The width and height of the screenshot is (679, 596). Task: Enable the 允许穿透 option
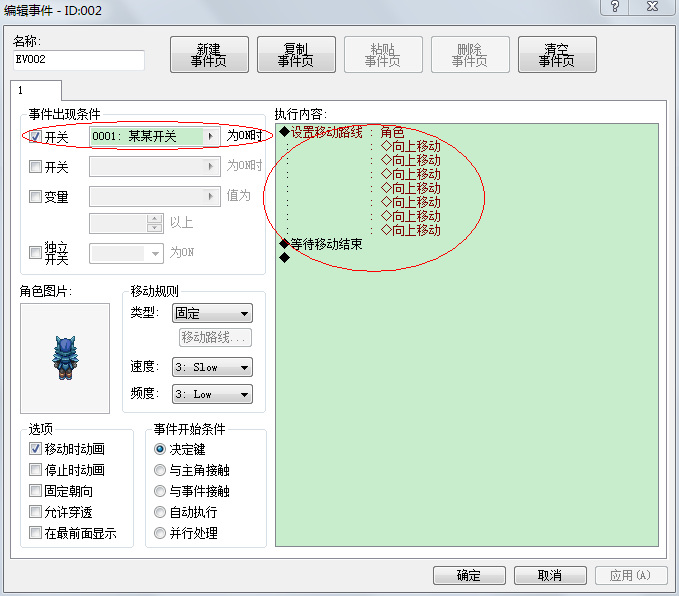(x=35, y=512)
